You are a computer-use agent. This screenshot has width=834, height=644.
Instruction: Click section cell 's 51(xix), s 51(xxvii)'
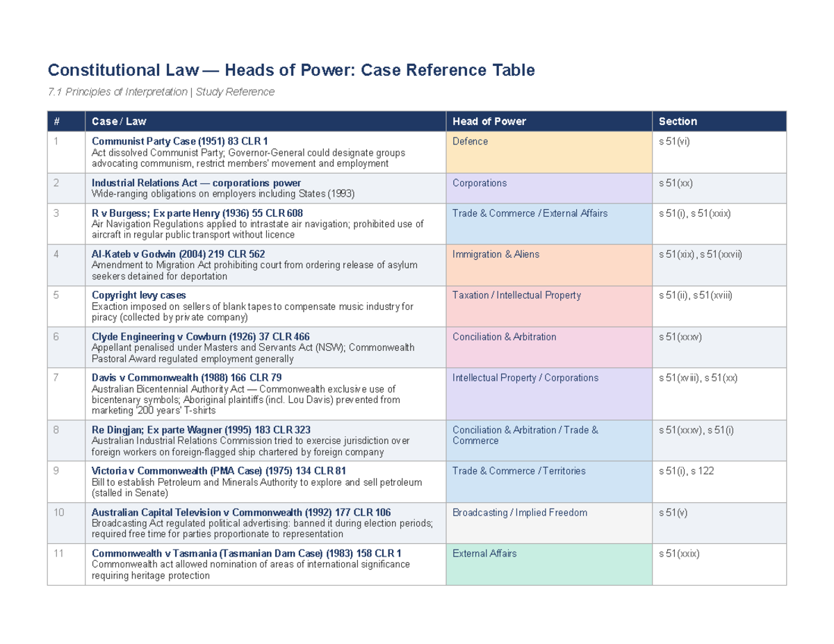point(719,265)
